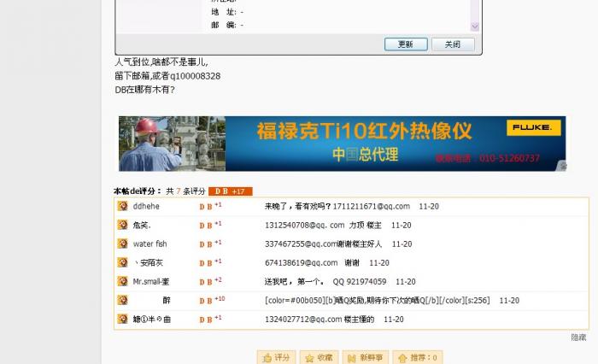This screenshot has height=364, width=598.
Task: Click the 本帖de评分 heading text
Action: click(x=138, y=191)
